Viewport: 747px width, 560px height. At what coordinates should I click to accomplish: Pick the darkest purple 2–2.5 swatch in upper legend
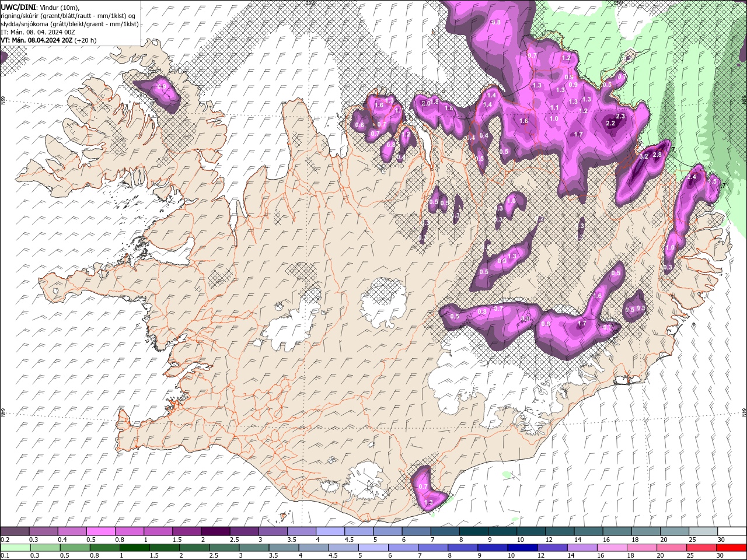tap(215, 531)
